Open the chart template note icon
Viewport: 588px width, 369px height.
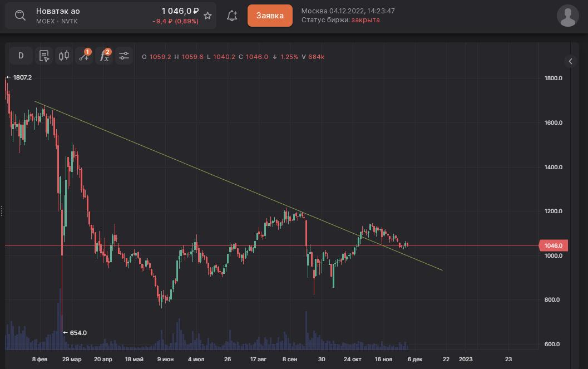click(x=43, y=56)
